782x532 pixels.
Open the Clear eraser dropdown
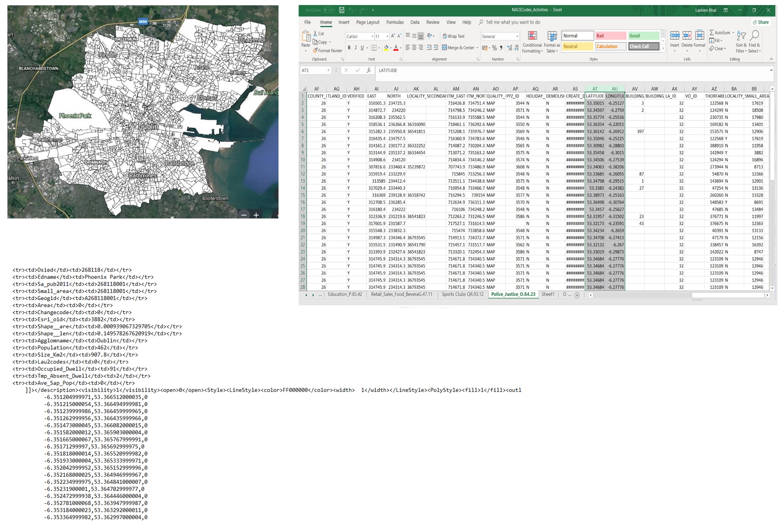tap(717, 48)
